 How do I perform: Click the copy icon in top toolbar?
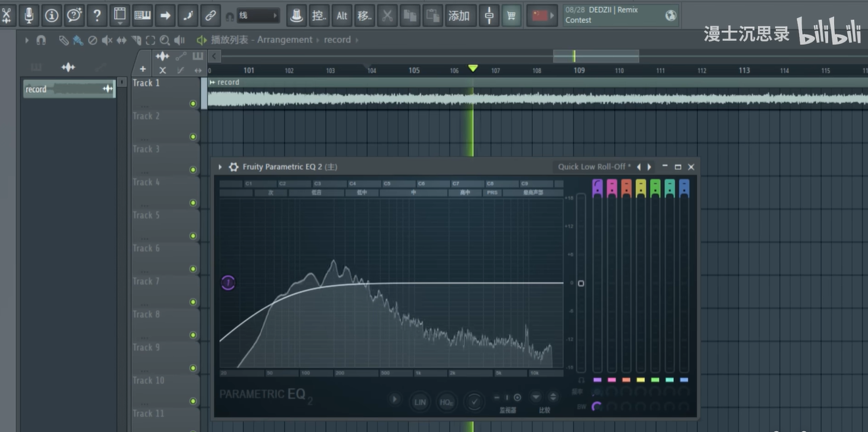click(410, 15)
